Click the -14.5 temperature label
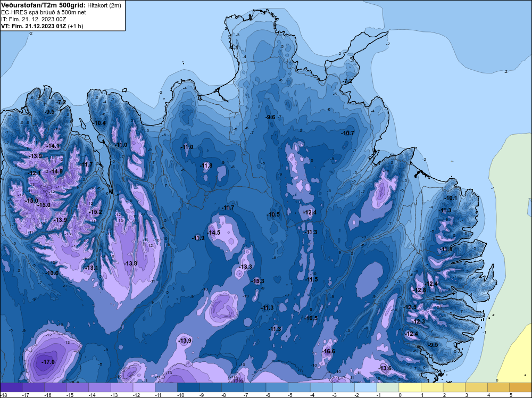This screenshot has height=398, width=532. point(214,233)
